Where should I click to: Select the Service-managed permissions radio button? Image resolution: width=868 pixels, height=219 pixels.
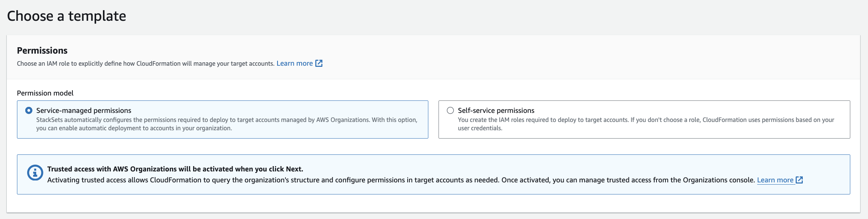tap(29, 111)
